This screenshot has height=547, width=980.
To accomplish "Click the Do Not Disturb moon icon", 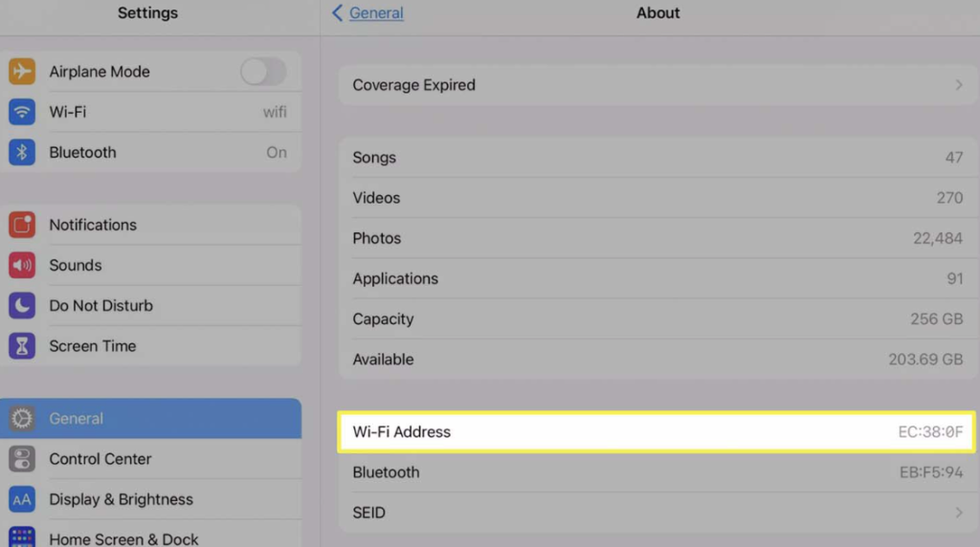I will (22, 306).
